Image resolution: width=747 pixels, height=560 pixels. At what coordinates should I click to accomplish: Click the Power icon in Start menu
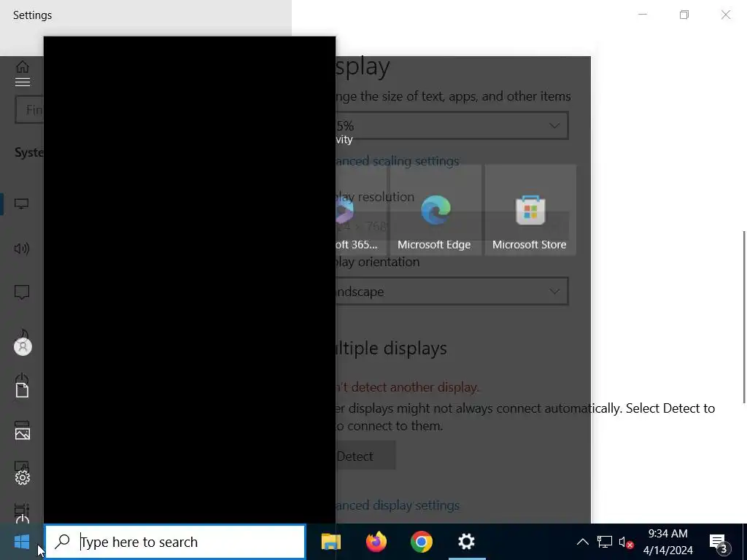coord(23,518)
